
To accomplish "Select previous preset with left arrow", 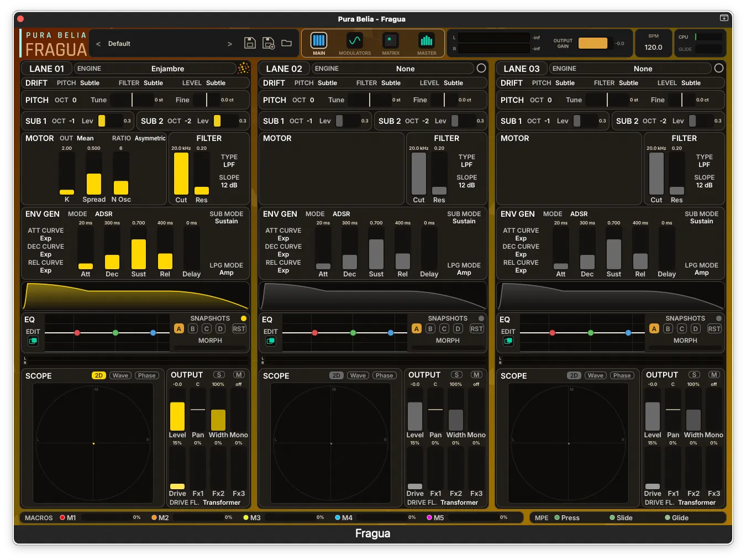I will point(98,44).
